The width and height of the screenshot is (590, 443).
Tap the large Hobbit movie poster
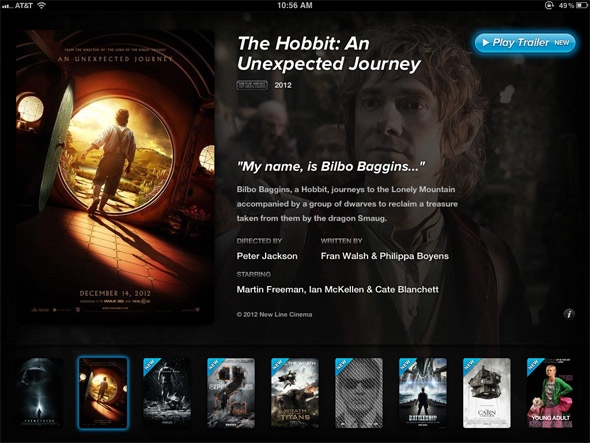coord(115,175)
